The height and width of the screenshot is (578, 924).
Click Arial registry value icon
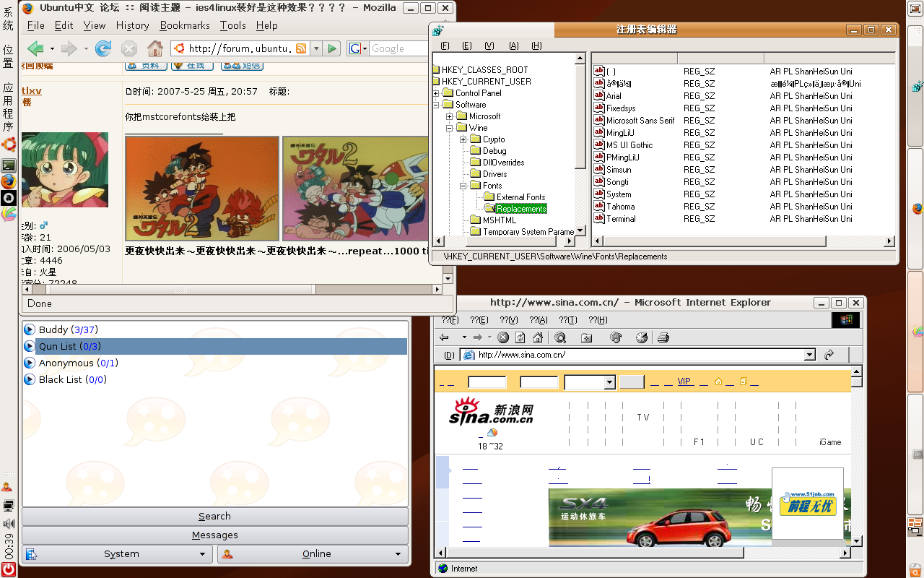599,95
